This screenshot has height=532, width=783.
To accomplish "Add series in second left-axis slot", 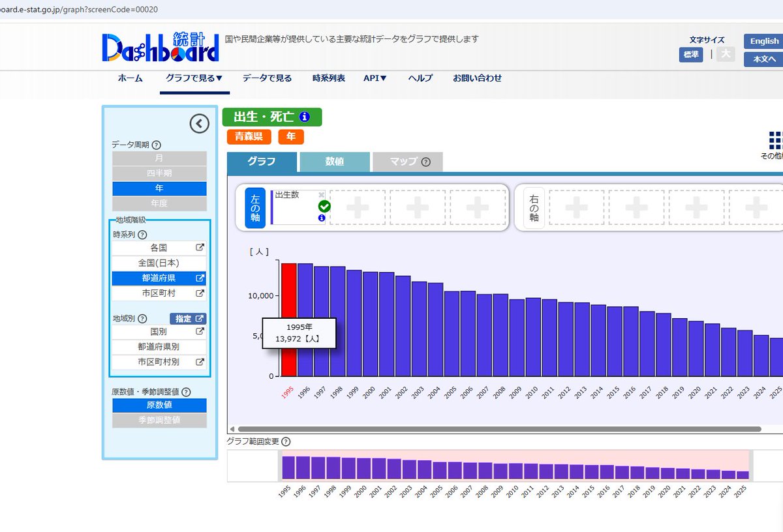I will [x=358, y=208].
